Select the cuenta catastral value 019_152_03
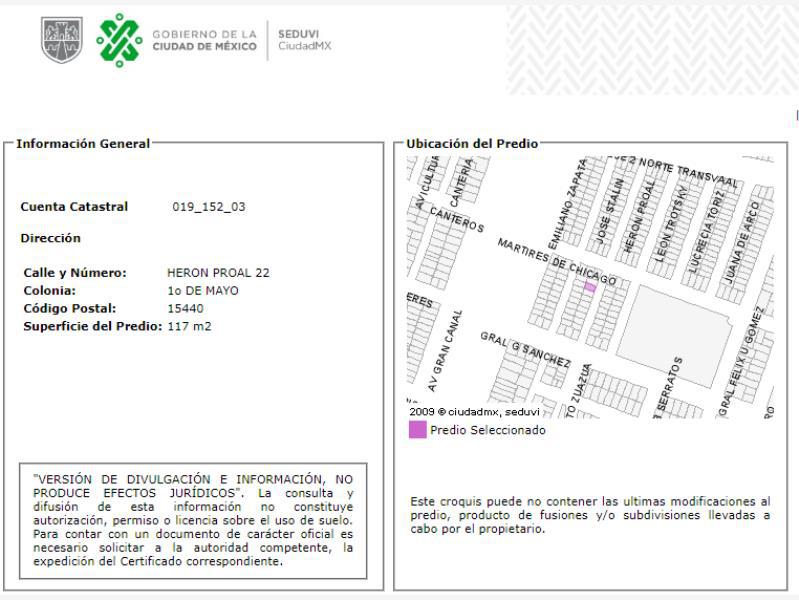 [209, 206]
